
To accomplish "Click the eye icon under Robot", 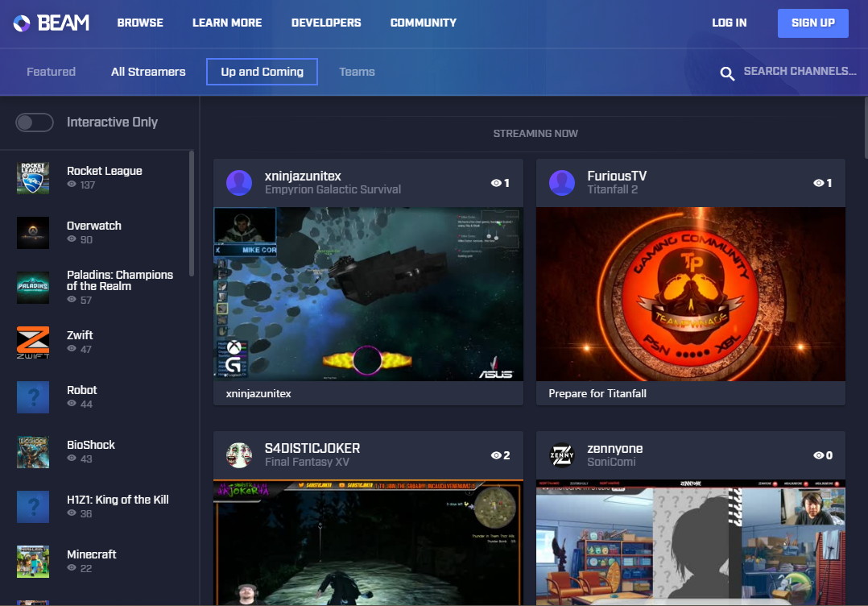I will pyautogui.click(x=72, y=404).
